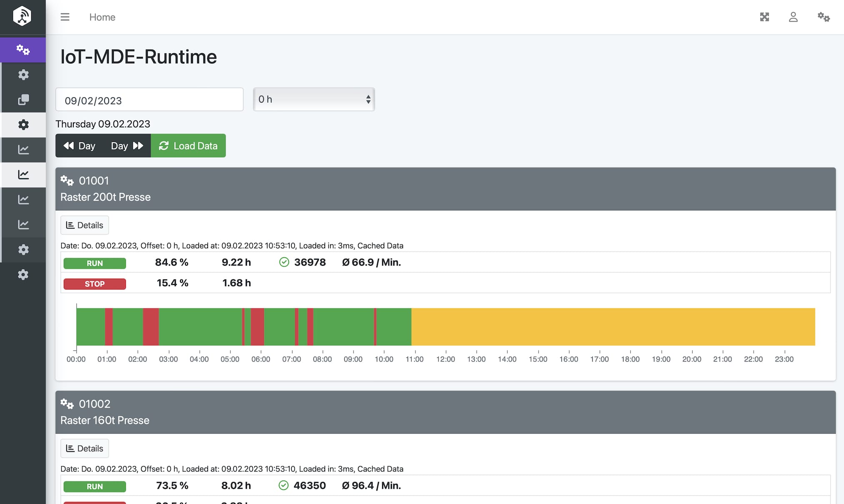Click the green check icon next to 36978
844x504 pixels.
284,262
